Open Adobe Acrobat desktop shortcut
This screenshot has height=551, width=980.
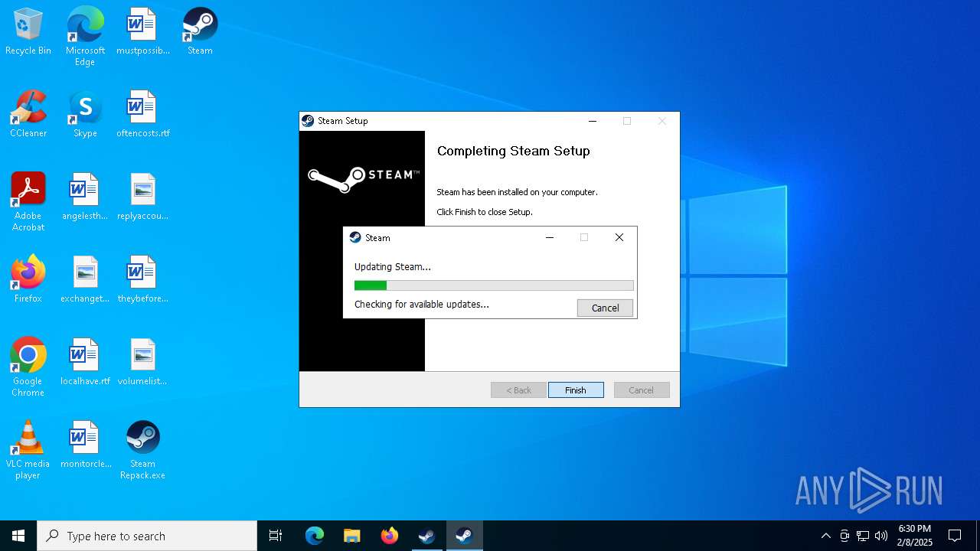[x=28, y=202]
